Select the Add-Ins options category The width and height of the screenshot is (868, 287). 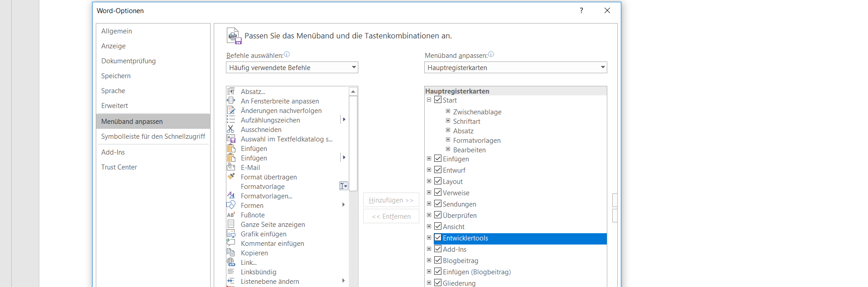pos(153,152)
